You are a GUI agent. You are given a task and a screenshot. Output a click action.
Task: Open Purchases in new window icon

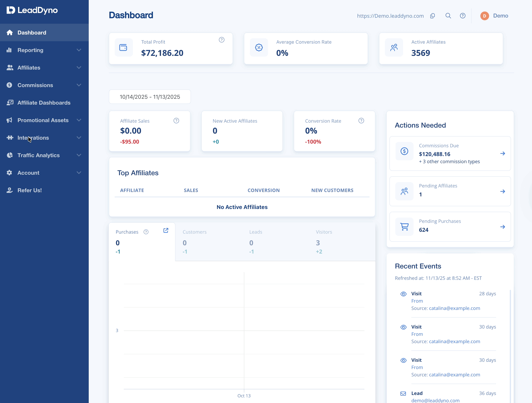166,231
